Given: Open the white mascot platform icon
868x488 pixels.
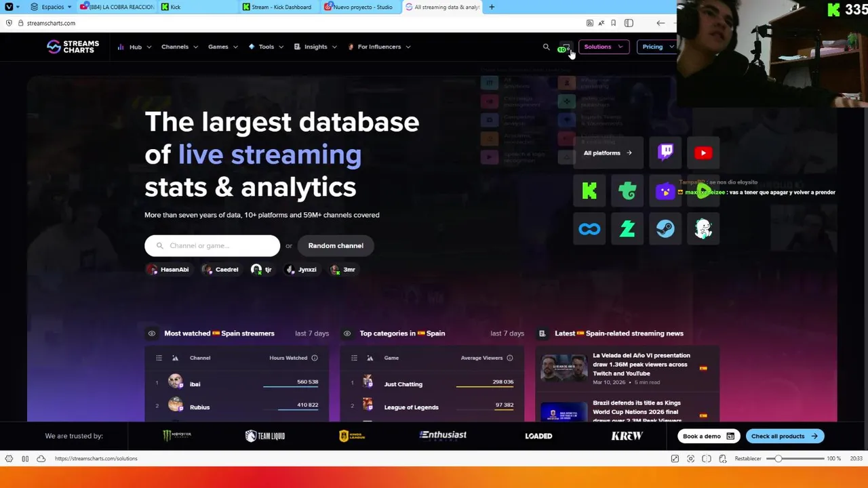Looking at the screenshot, I should click(703, 229).
